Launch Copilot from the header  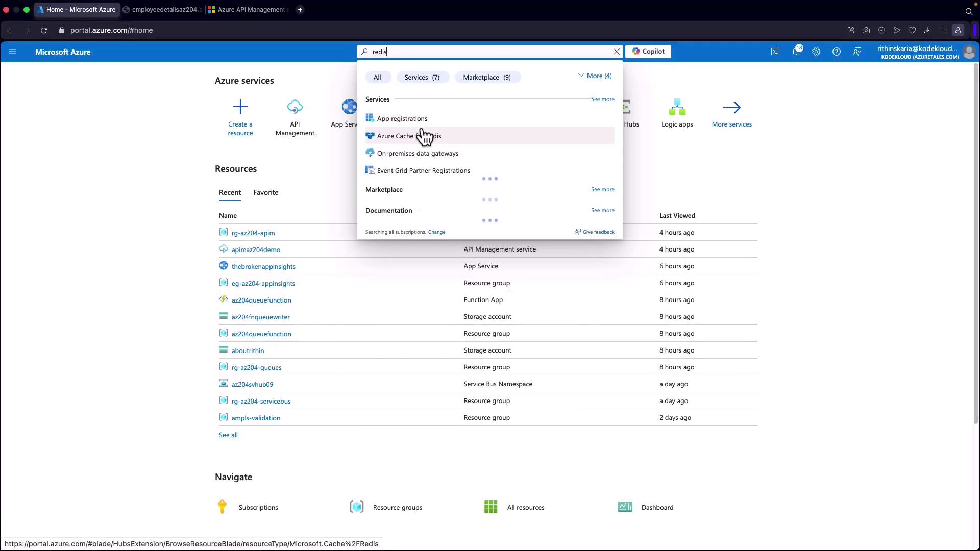[648, 52]
